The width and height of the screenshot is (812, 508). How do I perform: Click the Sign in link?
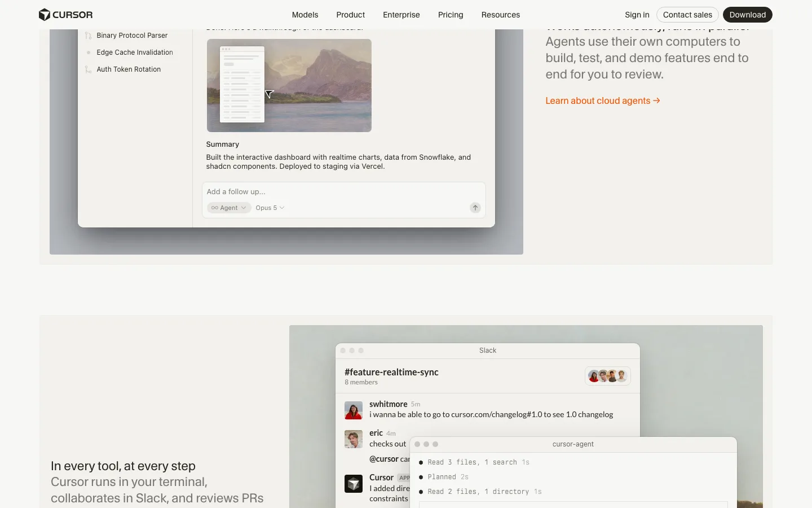pos(637,15)
